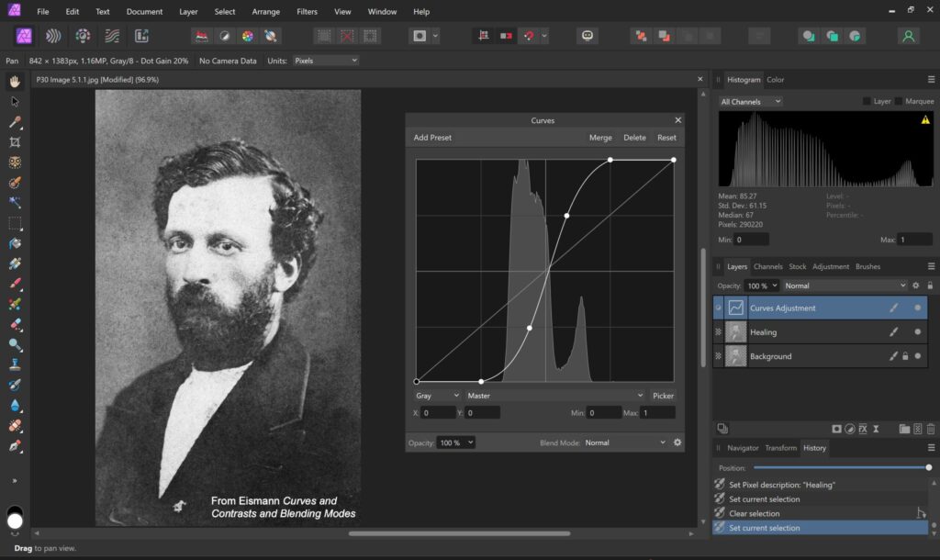940x560 pixels.
Task: Click the Curves Max input field
Action: pyautogui.click(x=656, y=413)
